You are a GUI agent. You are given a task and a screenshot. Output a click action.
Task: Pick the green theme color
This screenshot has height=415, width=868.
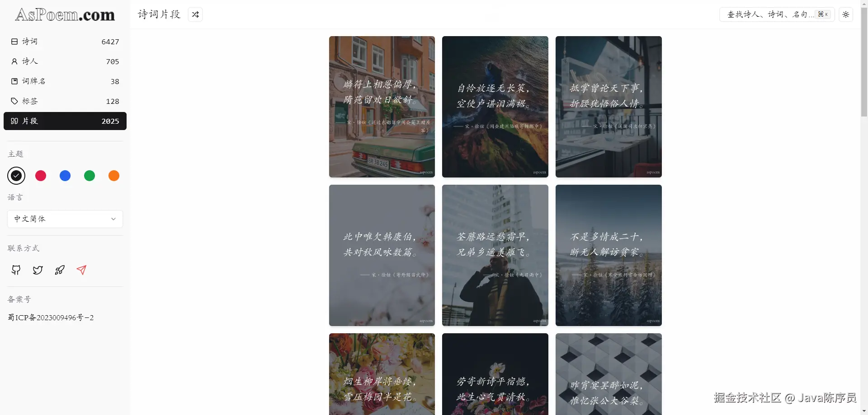[90, 176]
